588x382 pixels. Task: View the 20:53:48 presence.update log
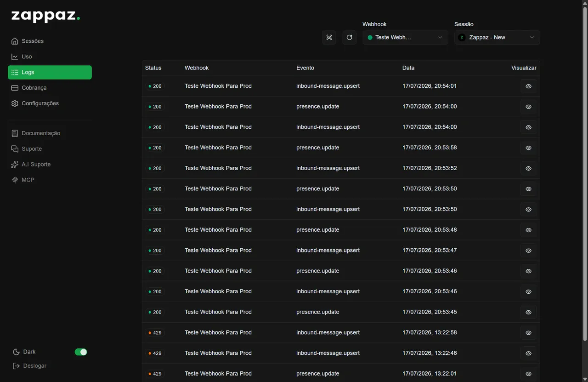point(528,230)
